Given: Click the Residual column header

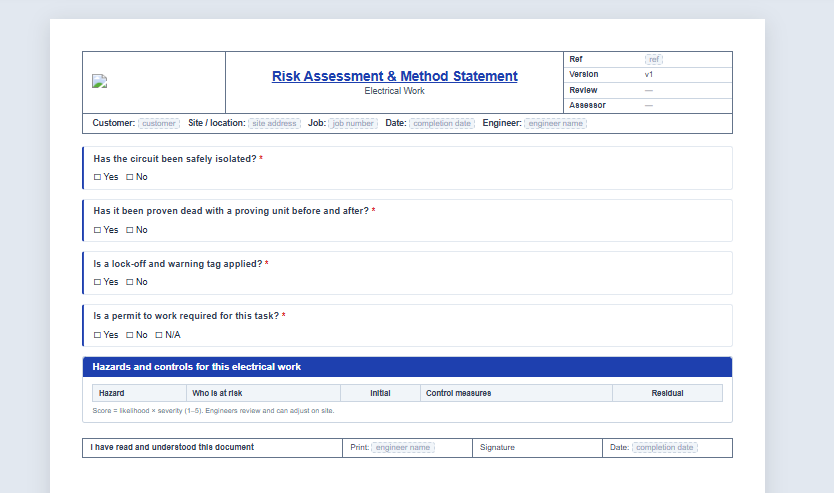Looking at the screenshot, I should [668, 393].
